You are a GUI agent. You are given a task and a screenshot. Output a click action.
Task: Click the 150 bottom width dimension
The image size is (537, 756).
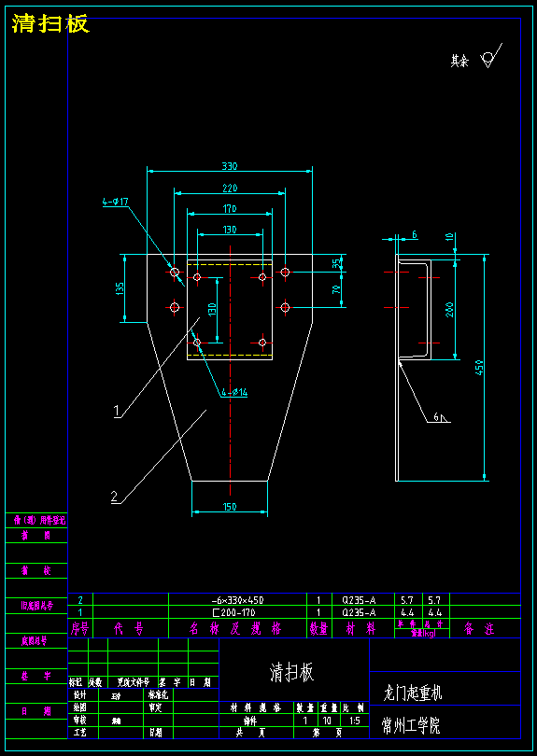coord(230,507)
